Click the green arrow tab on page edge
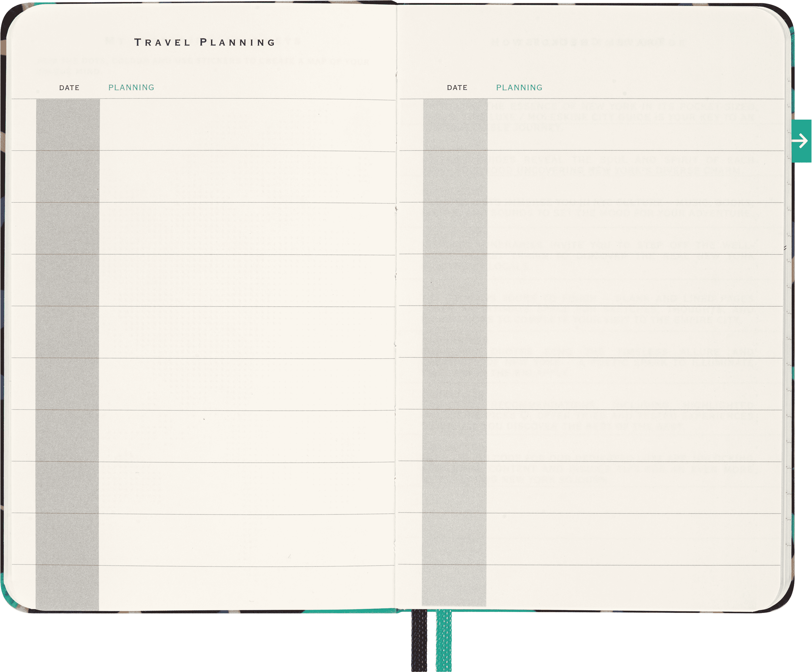The height and width of the screenshot is (672, 812). coord(801,141)
